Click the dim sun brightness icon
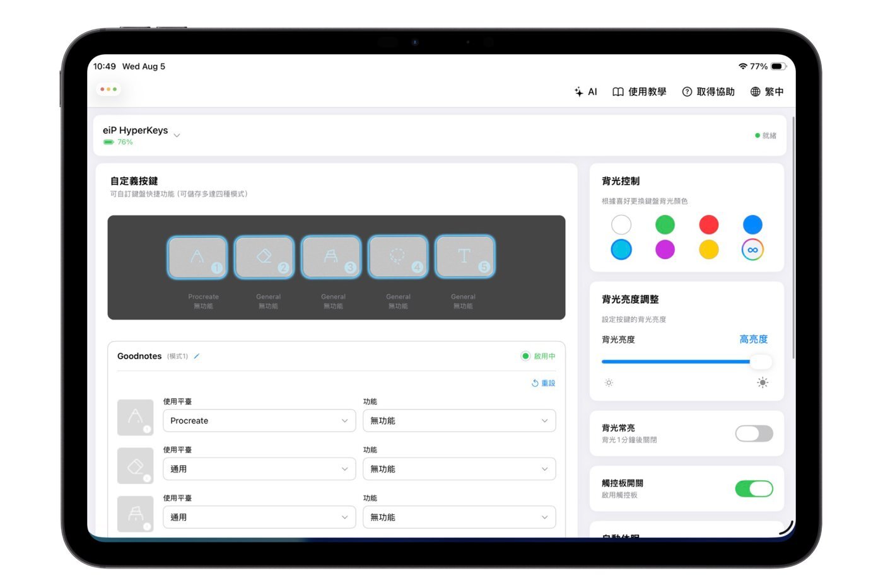Image resolution: width=883 pixels, height=588 pixels. point(609,383)
